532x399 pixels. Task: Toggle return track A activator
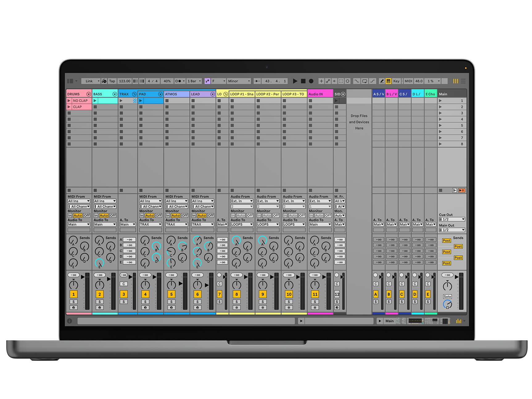pos(376,294)
